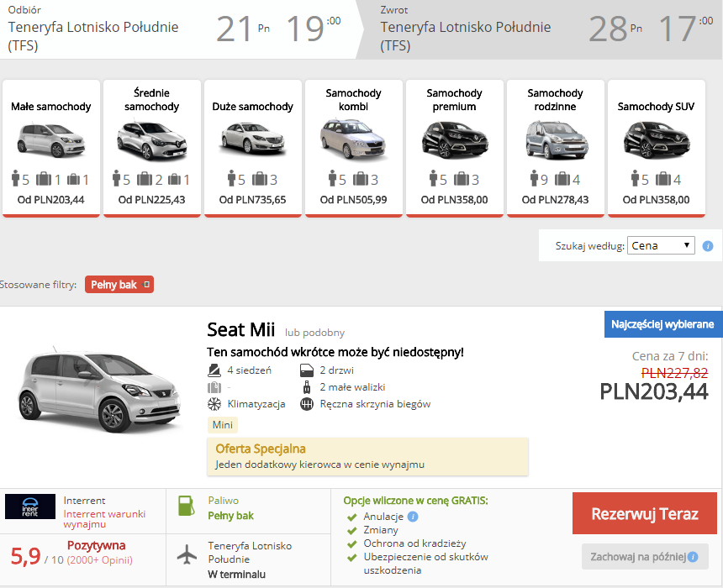Click the return location under Zwrot
Viewport: 723px width, 588px height.
465,36
